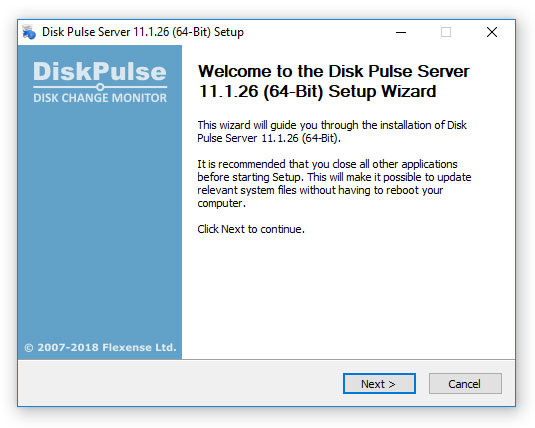
Task: Click the Flexense Ltd. company name
Action: tap(139, 347)
